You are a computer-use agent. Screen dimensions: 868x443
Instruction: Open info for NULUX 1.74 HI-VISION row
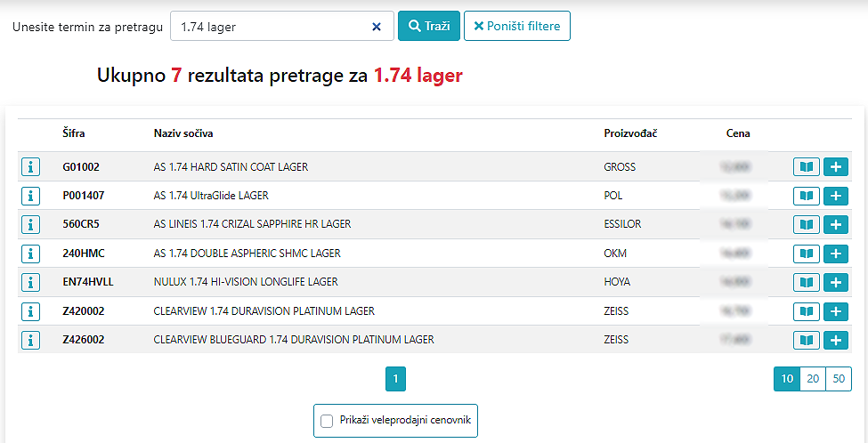[30, 282]
